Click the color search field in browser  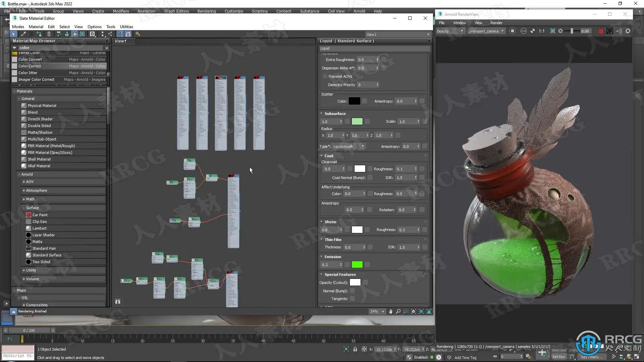pos(60,48)
